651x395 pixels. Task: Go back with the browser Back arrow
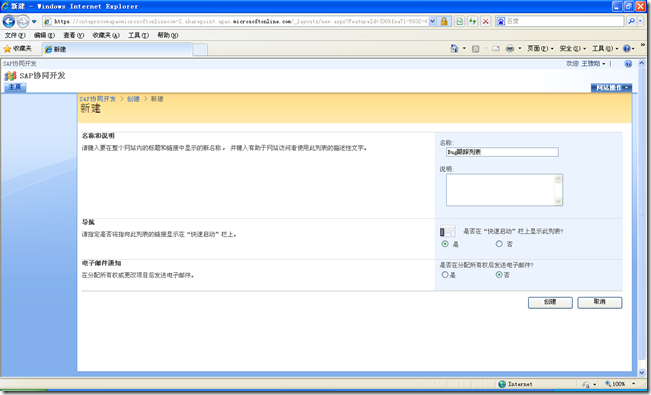(9, 21)
